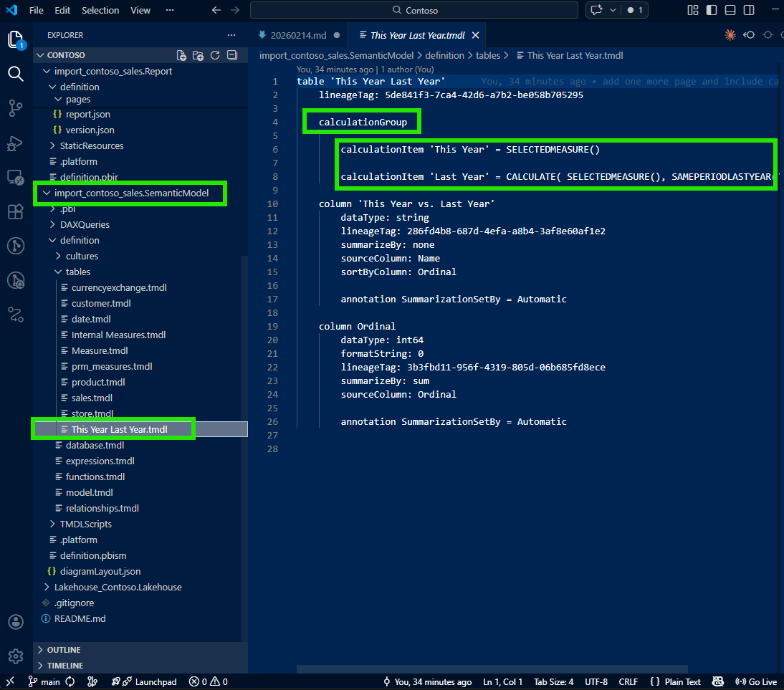Open Source Control view in activity bar

pyautogui.click(x=16, y=108)
